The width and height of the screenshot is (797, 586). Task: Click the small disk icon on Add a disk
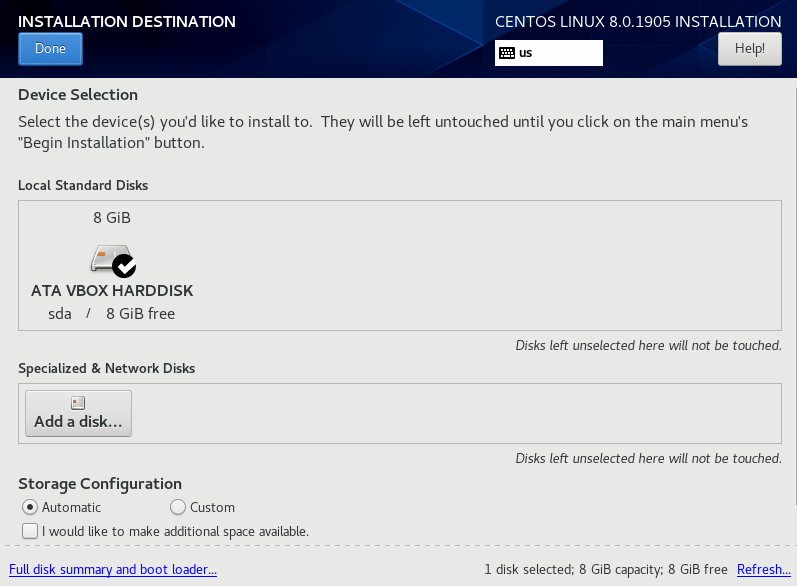pyautogui.click(x=78, y=403)
